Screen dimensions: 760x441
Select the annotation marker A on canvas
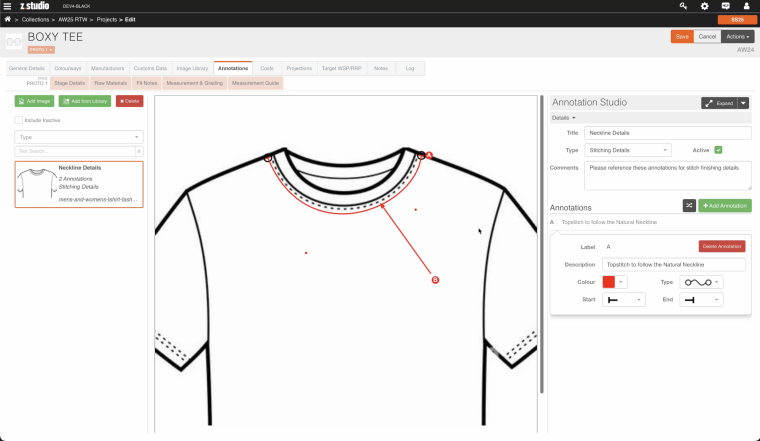429,155
